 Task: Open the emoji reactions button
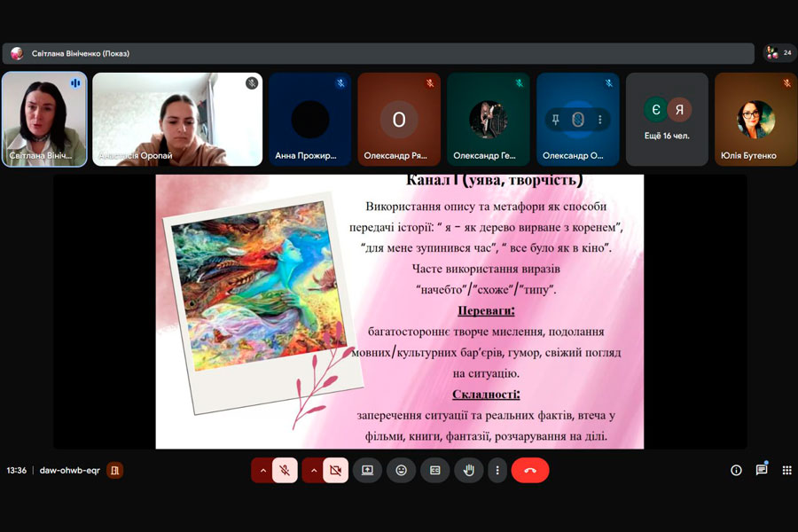click(x=401, y=471)
